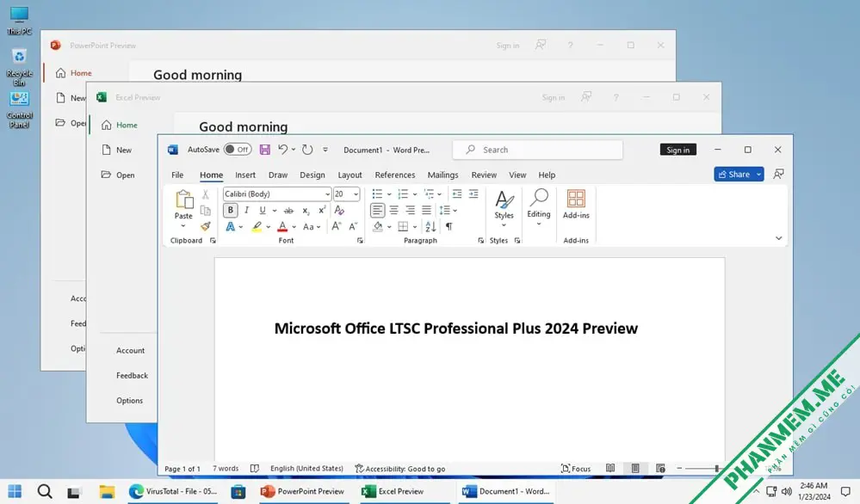Apply strikethrough formatting
860x504 pixels.
tap(288, 211)
